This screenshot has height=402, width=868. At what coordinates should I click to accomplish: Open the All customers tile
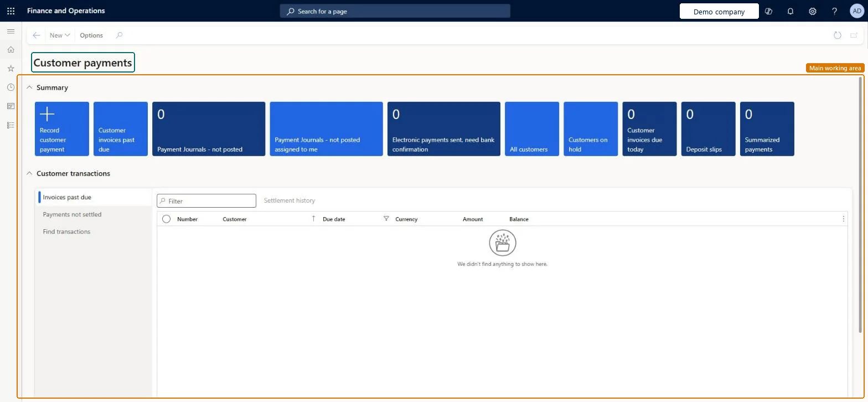tap(532, 129)
